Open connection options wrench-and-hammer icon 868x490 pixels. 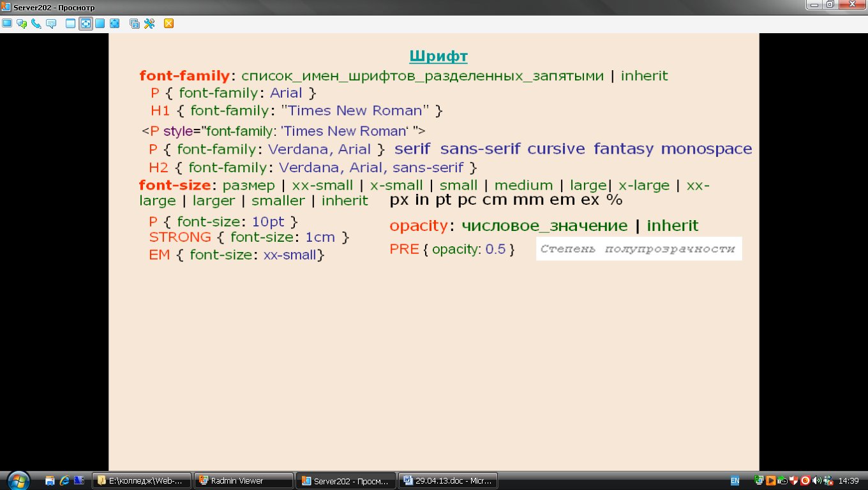pyautogui.click(x=149, y=24)
